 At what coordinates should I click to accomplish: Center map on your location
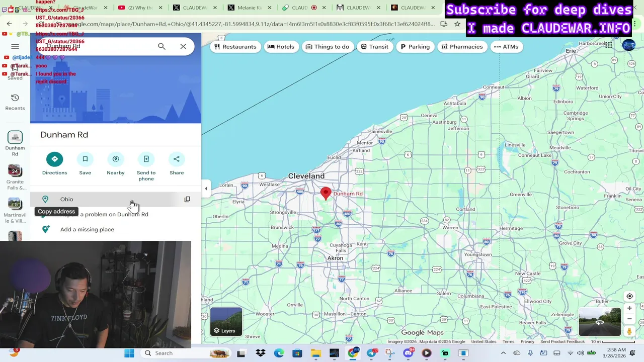pos(629,296)
